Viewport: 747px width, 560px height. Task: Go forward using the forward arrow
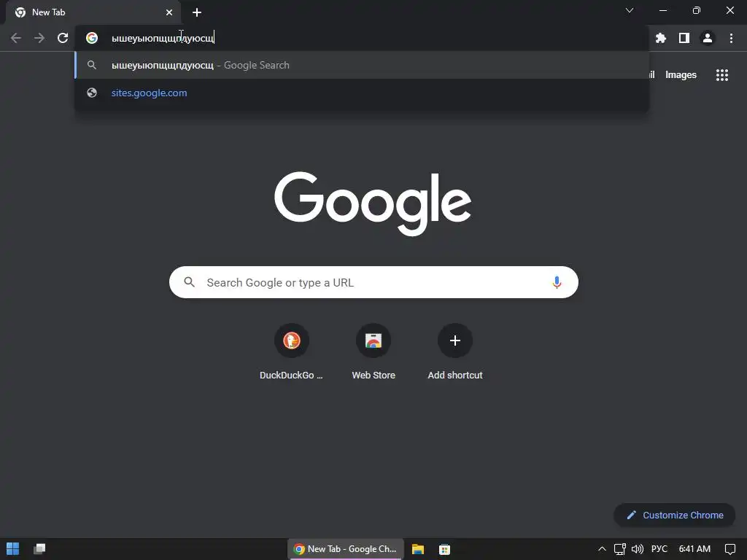point(39,38)
